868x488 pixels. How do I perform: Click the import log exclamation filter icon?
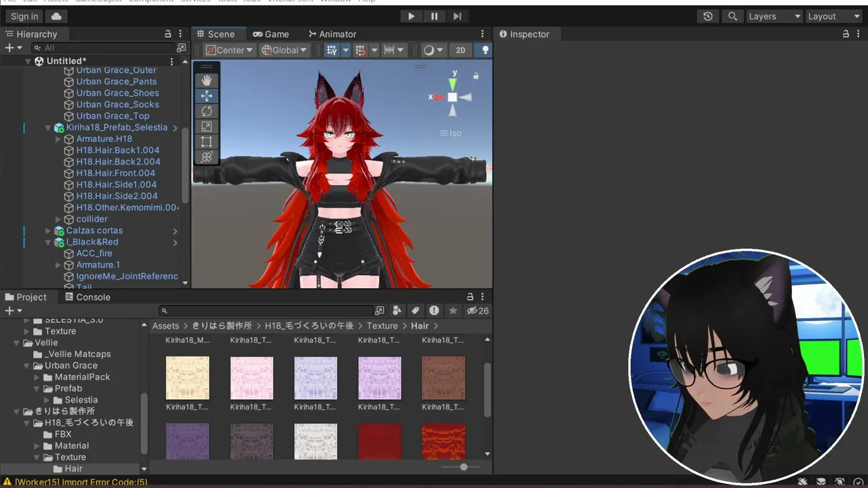click(x=434, y=311)
